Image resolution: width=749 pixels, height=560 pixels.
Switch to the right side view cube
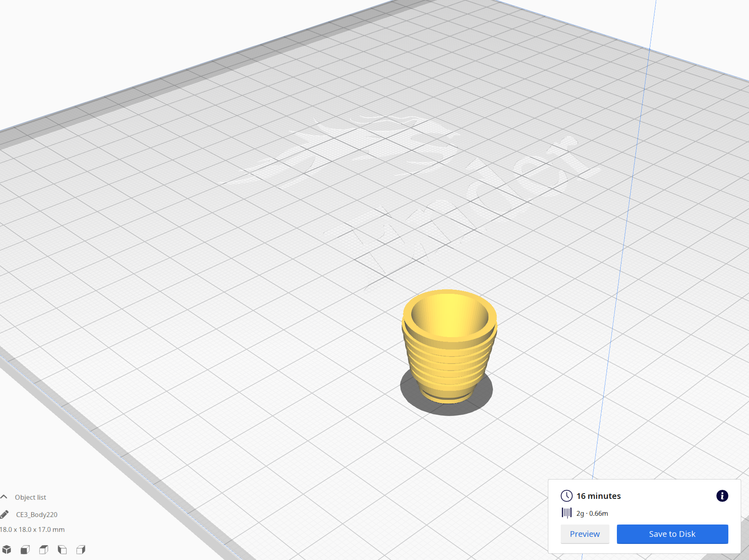click(x=81, y=549)
